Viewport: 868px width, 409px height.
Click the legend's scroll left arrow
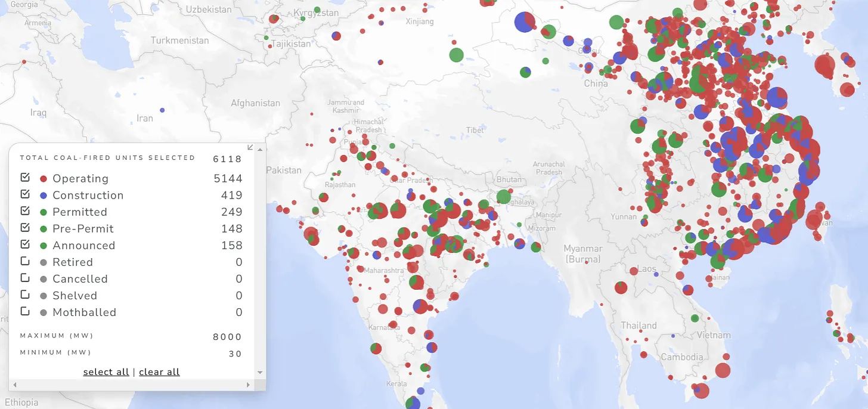[14, 385]
